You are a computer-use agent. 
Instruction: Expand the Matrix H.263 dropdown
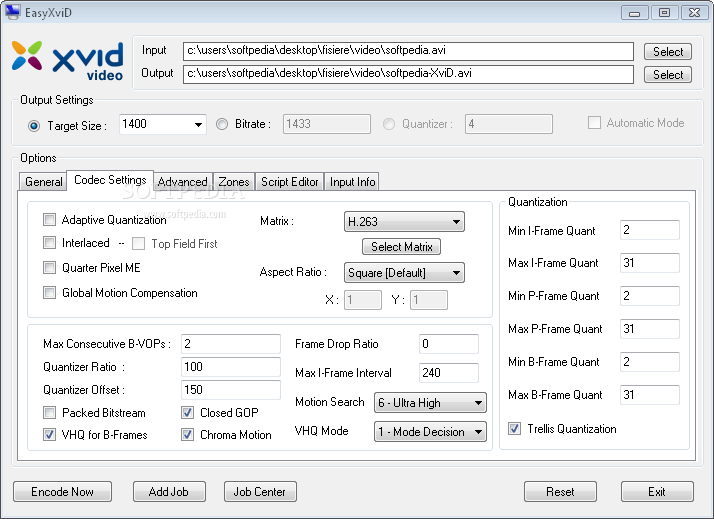coord(404,222)
